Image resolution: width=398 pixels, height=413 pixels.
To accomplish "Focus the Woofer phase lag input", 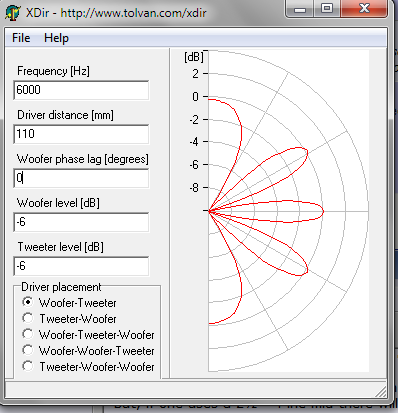I will point(81,178).
